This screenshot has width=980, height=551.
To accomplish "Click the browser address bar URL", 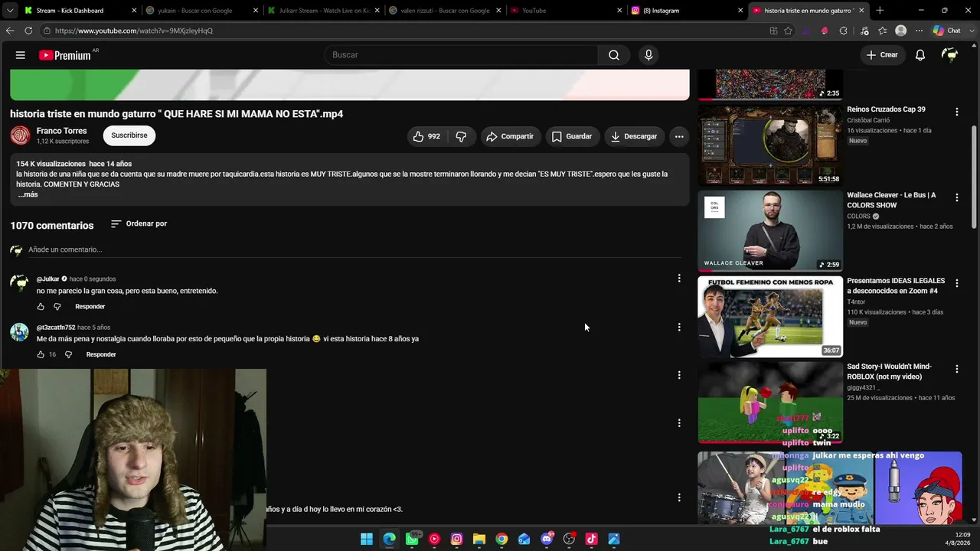I will pos(134,31).
